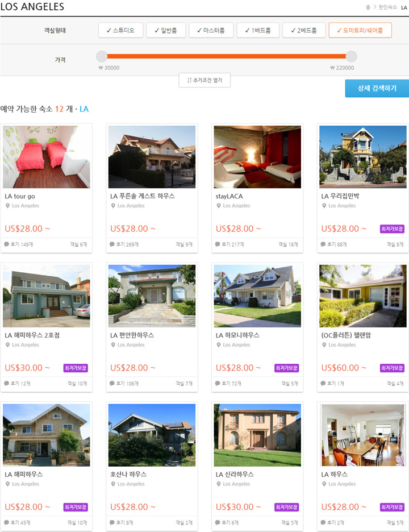The image size is (409, 532).
Task: Toggle the 마스터룸 room type filter
Action: 211,30
